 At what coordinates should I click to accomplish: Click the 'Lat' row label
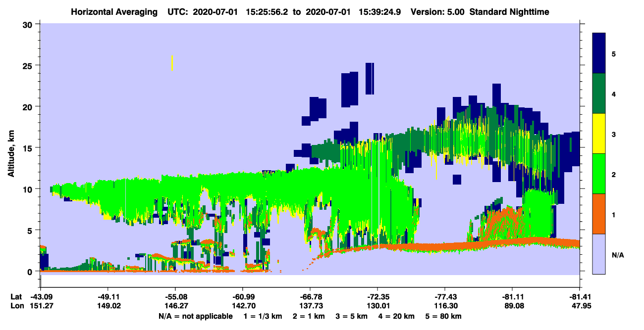(15, 297)
